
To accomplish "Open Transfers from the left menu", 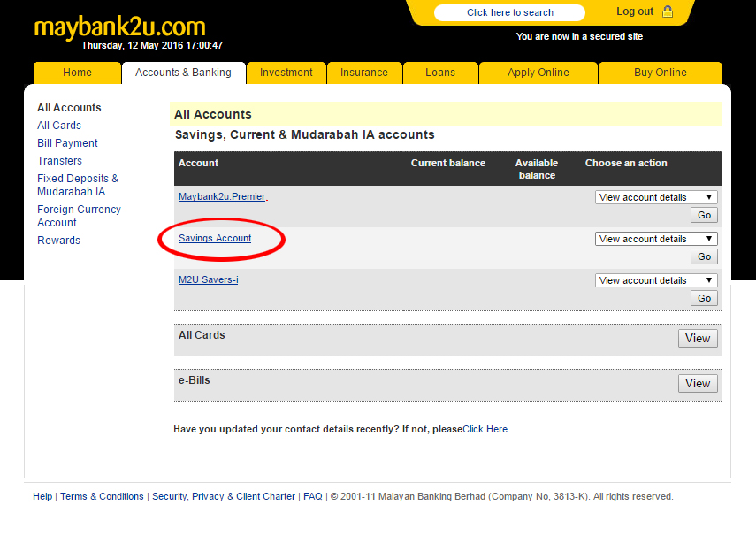I will click(x=59, y=161).
